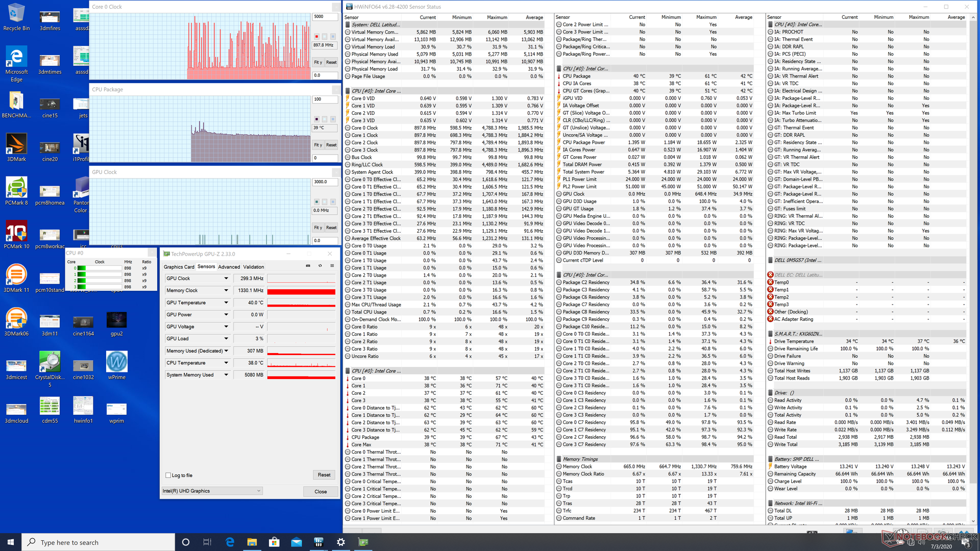Switch to the Graphics Card tab
Image resolution: width=980 pixels, height=551 pixels.
point(179,267)
